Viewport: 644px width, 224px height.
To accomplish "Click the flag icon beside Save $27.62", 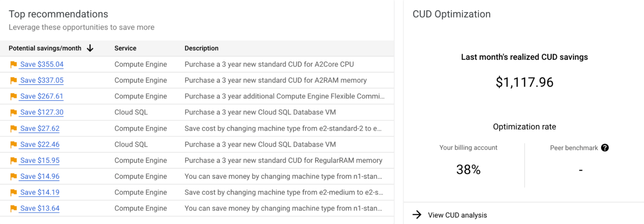I will coord(14,128).
